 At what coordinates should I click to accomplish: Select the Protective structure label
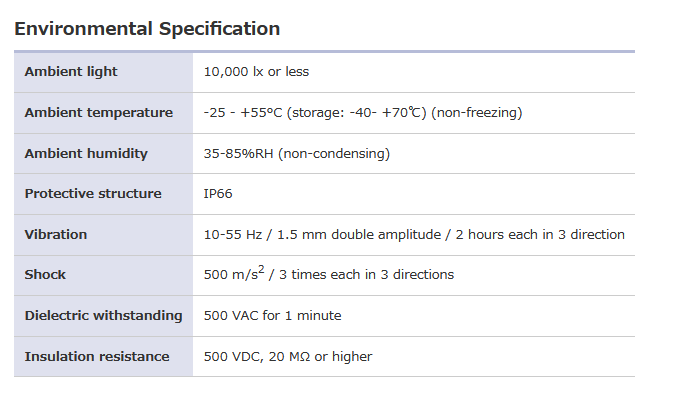(93, 194)
